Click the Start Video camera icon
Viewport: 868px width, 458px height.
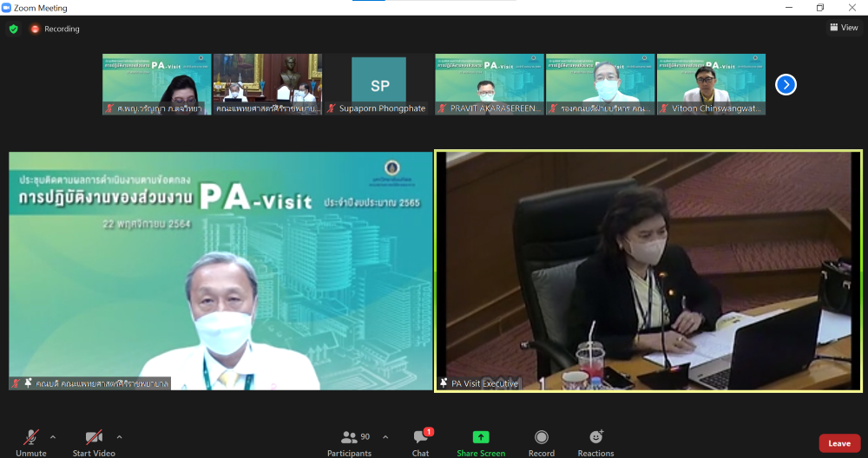point(94,437)
